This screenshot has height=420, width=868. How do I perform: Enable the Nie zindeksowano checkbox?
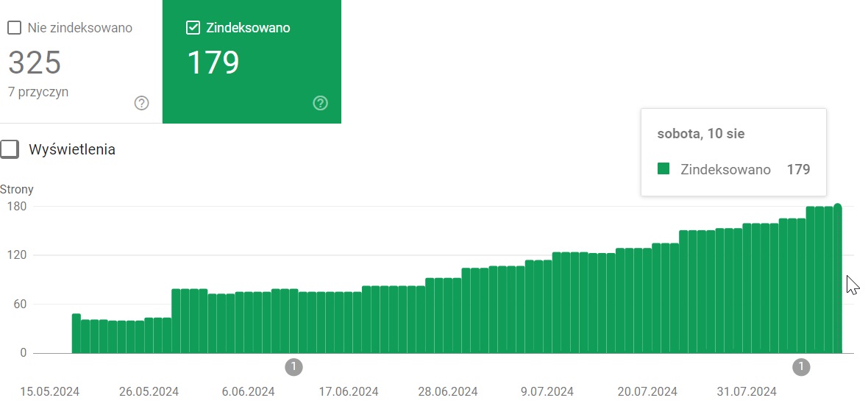[x=14, y=28]
